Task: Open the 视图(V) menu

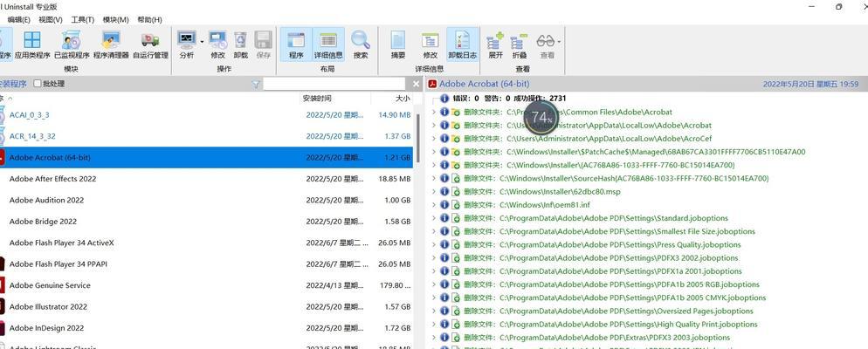Action: pyautogui.click(x=51, y=20)
